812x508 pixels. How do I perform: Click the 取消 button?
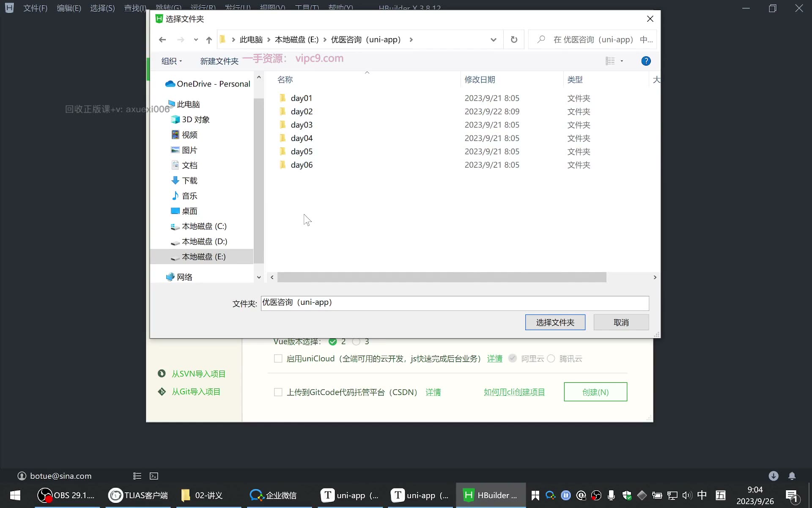(x=621, y=323)
